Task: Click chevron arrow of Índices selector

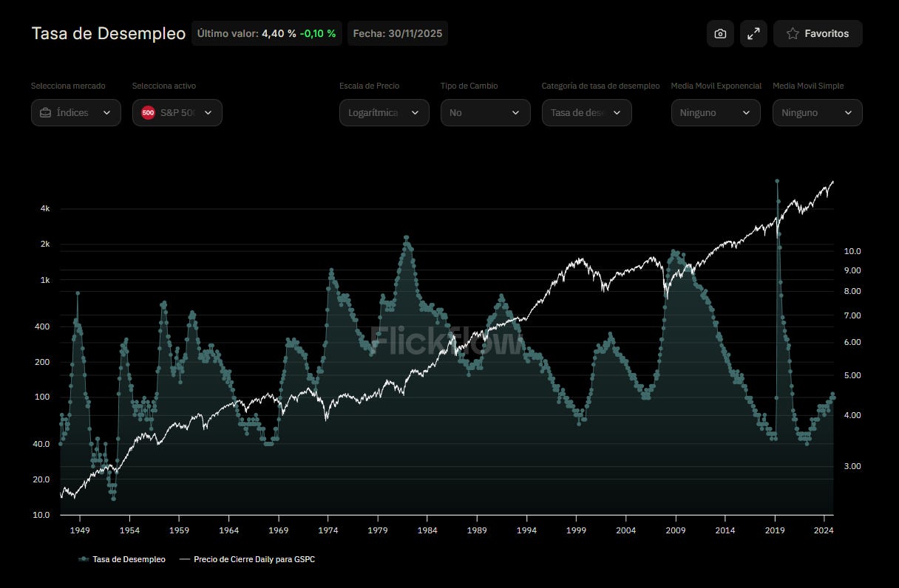Action: point(106,112)
